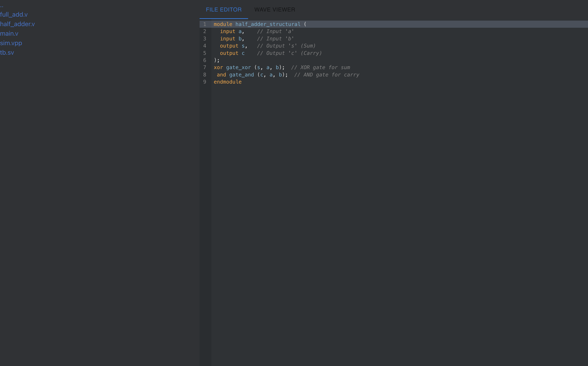Viewport: 588px width, 366px height.
Task: Click line number 1 in gutter
Action: click(x=205, y=24)
